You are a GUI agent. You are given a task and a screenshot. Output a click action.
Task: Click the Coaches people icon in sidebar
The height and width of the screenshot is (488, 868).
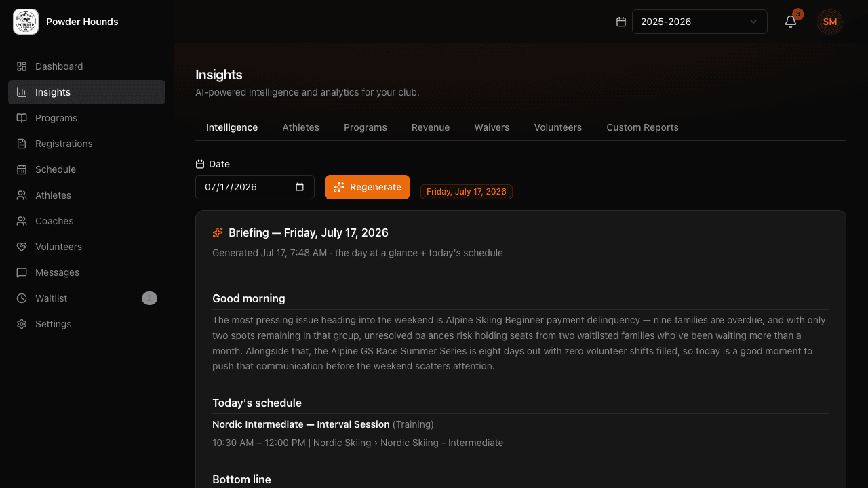(22, 221)
